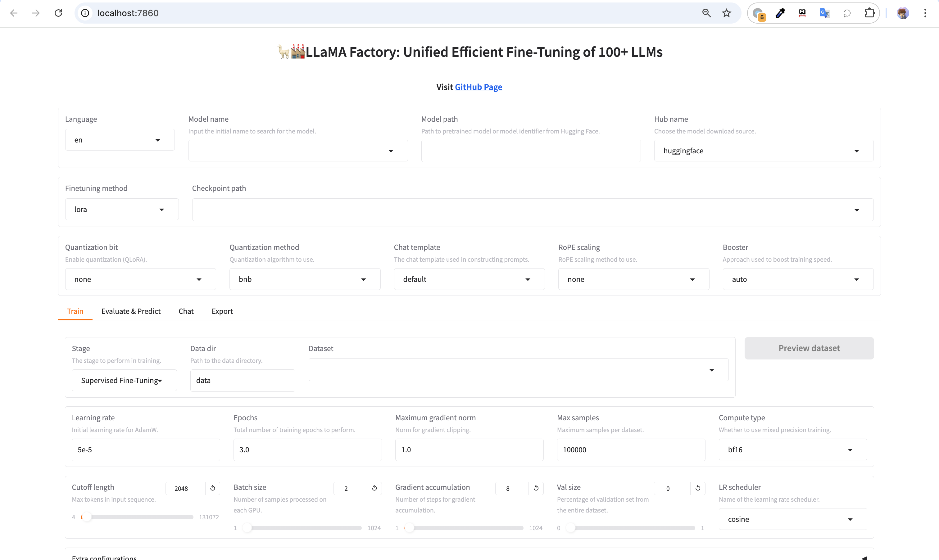The width and height of the screenshot is (939, 560).
Task: Open the Compute type dropdown
Action: [x=792, y=450]
